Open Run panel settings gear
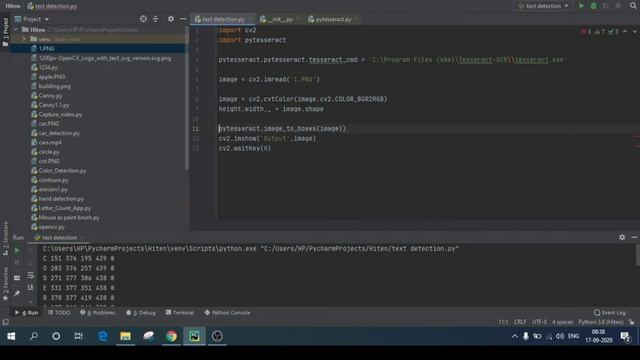This screenshot has width=640, height=360. 622,237
